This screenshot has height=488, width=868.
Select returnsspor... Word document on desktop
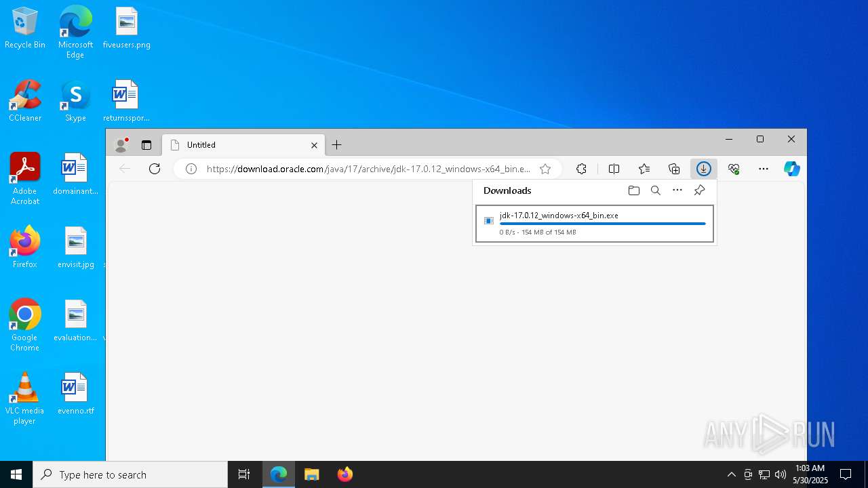126,102
